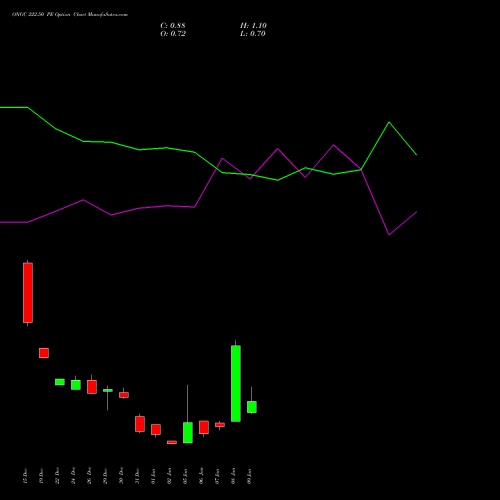Click the '15 Dec' date axis label
Image resolution: width=500 pixels, height=500 pixels.
(x=26, y=476)
